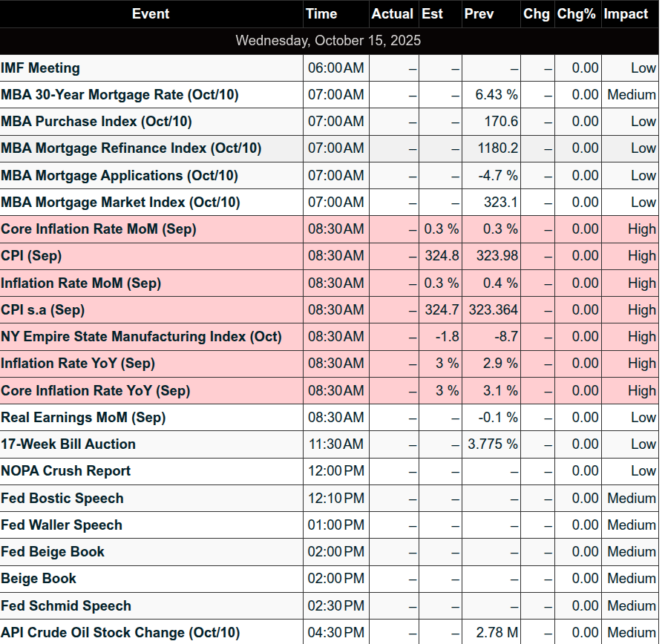Open Real Earnings MoM event

click(x=83, y=418)
